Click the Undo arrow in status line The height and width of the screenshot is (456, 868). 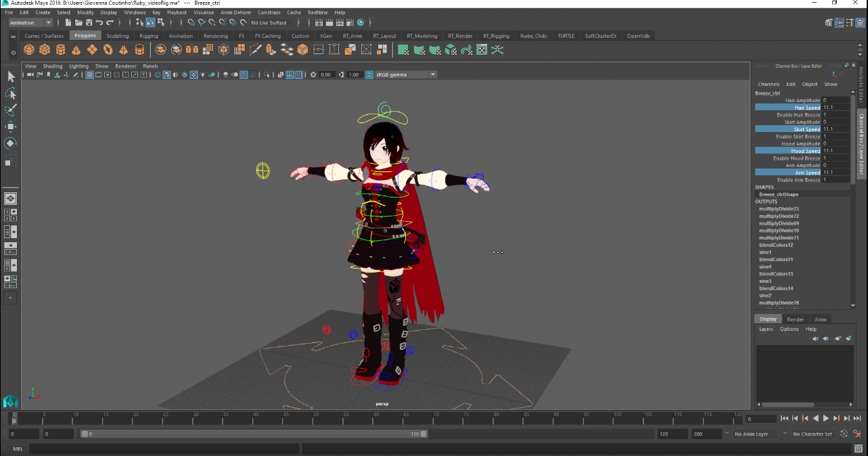(99, 23)
